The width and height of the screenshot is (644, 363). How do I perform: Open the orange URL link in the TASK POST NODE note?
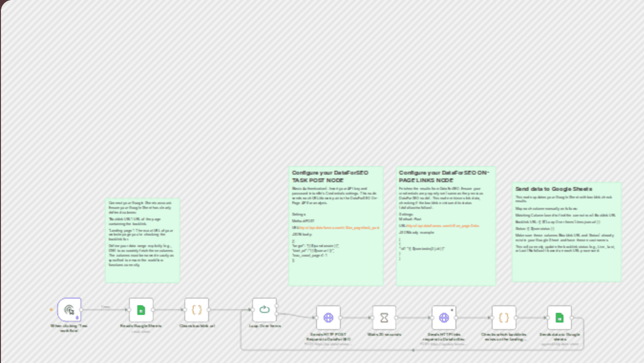coord(338,228)
